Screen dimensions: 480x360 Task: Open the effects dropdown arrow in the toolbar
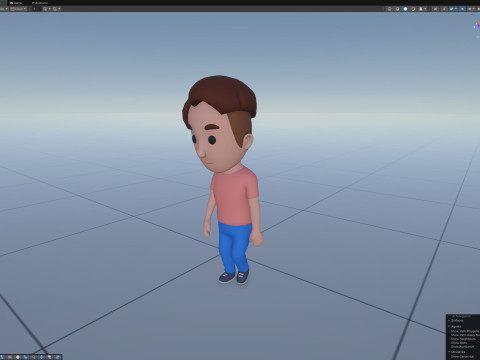coord(425,9)
